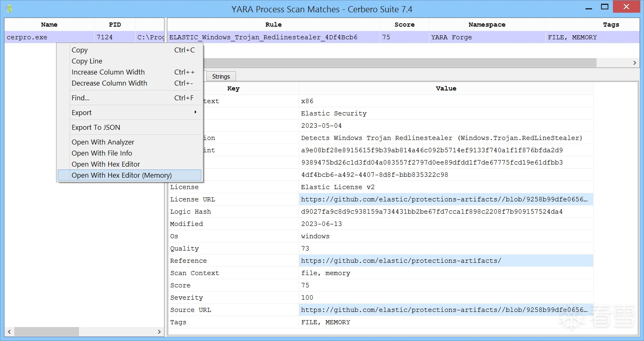Choose Decrease Column Width
The width and height of the screenshot is (644, 341).
129,83
